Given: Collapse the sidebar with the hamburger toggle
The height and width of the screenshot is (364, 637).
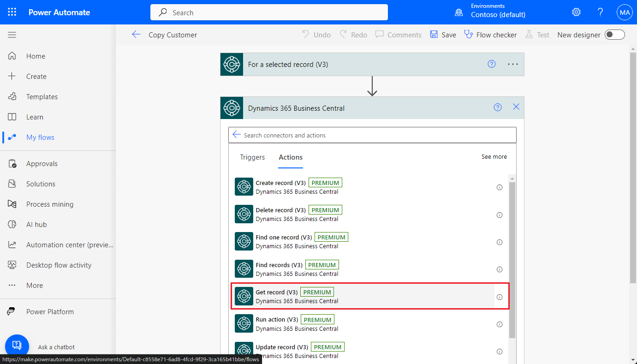Looking at the screenshot, I should coord(12,34).
